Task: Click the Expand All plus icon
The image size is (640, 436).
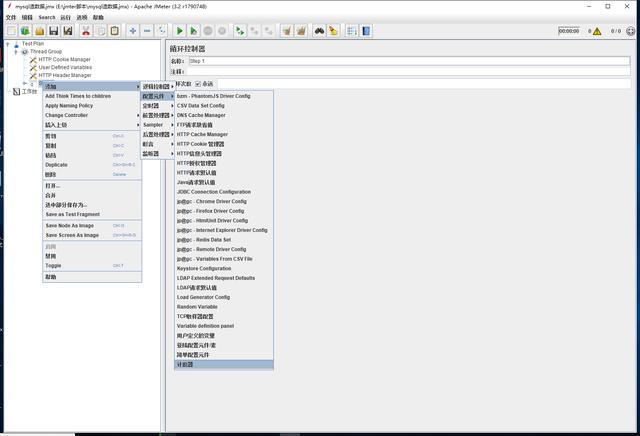Action: tap(133, 31)
